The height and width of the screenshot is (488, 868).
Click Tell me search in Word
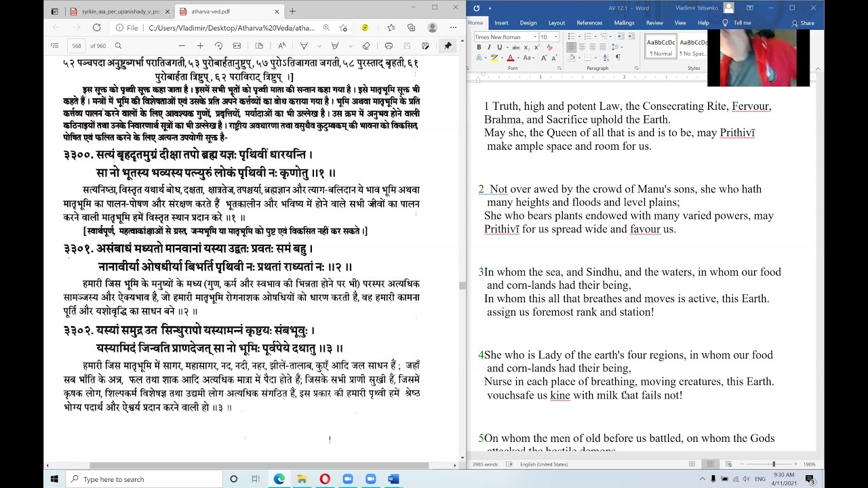click(x=737, y=23)
